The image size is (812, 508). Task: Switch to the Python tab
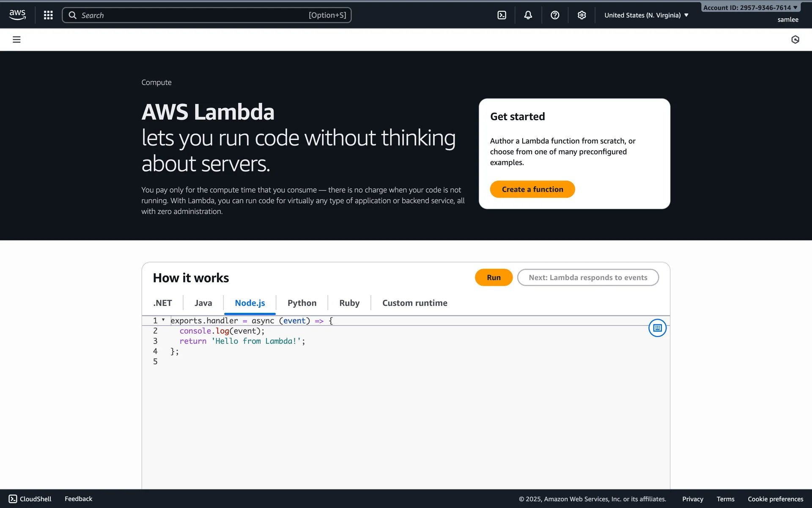pos(302,303)
